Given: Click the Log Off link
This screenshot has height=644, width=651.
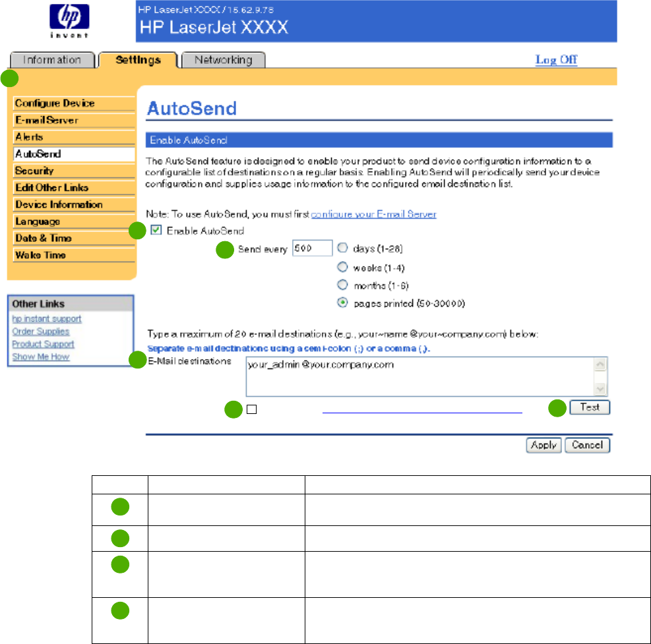Looking at the screenshot, I should [x=556, y=60].
